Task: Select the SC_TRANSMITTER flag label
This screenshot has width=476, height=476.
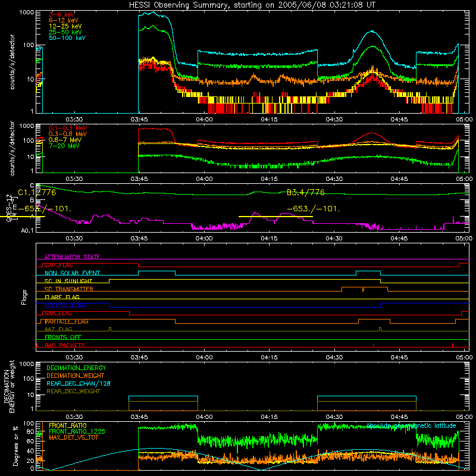Action: (69, 289)
